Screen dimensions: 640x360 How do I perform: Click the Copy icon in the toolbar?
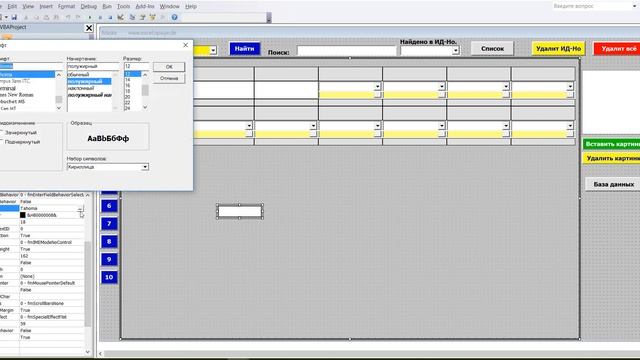tap(36, 17)
